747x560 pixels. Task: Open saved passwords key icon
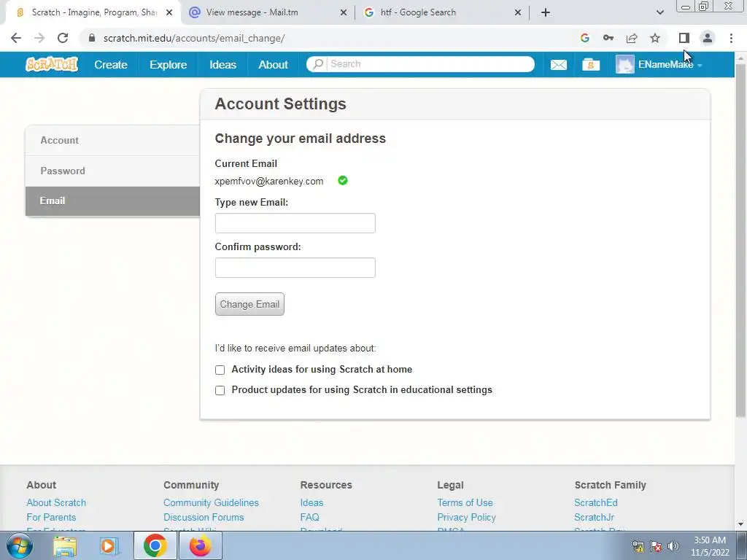608,38
